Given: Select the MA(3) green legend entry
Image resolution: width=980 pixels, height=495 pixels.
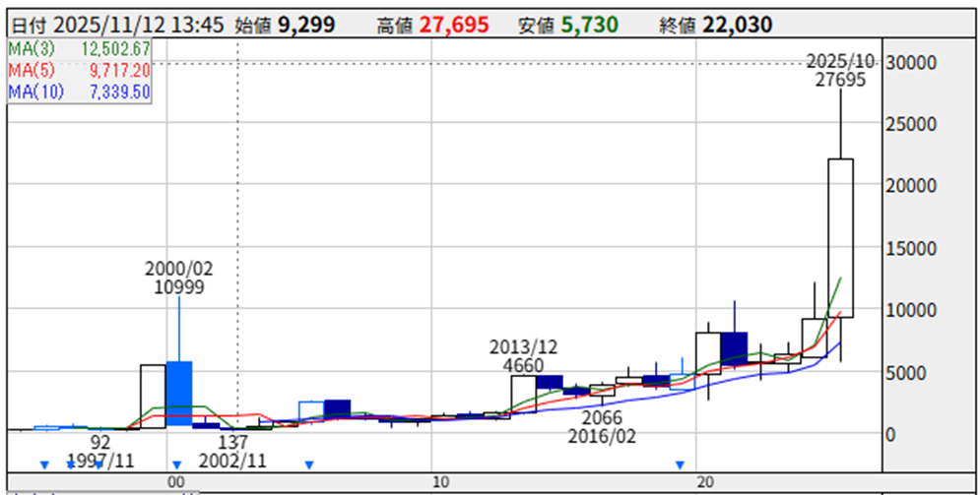Looking at the screenshot, I should click(79, 48).
